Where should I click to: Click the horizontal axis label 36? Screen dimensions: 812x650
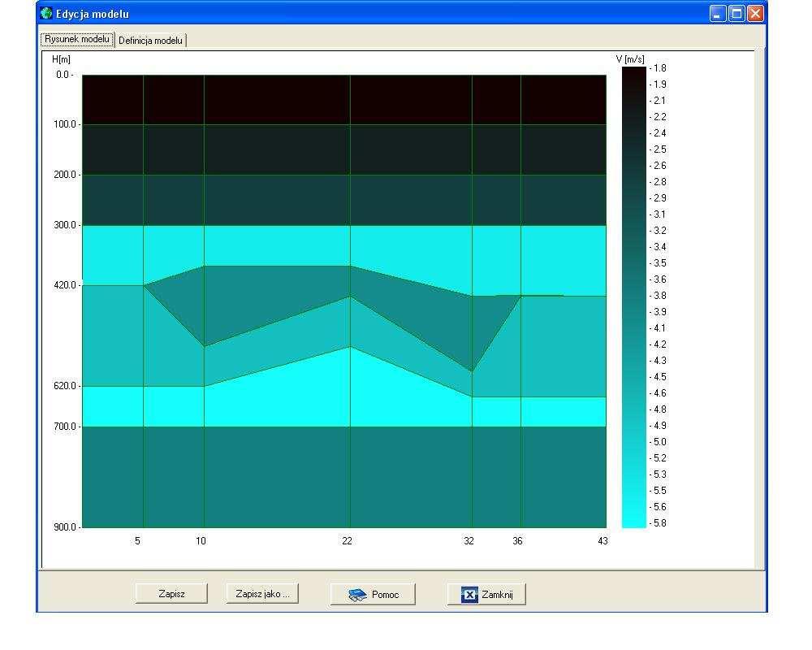pyautogui.click(x=517, y=540)
